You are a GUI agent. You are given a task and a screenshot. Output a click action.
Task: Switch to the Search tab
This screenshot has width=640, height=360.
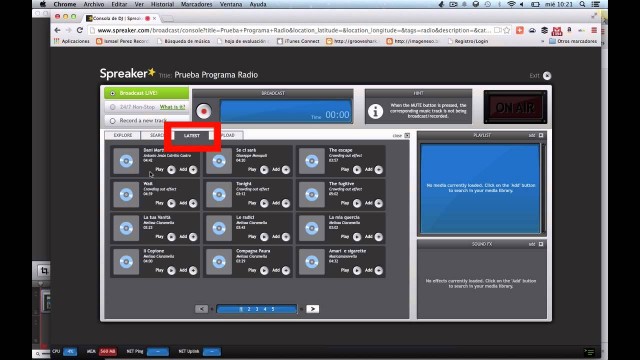tap(157, 136)
